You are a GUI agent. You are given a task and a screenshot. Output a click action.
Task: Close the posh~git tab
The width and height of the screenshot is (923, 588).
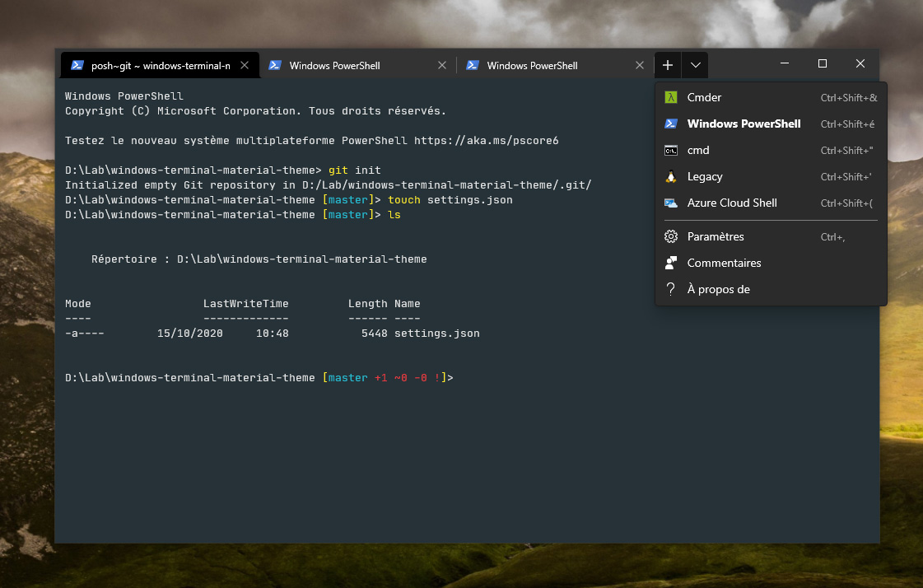(x=245, y=65)
